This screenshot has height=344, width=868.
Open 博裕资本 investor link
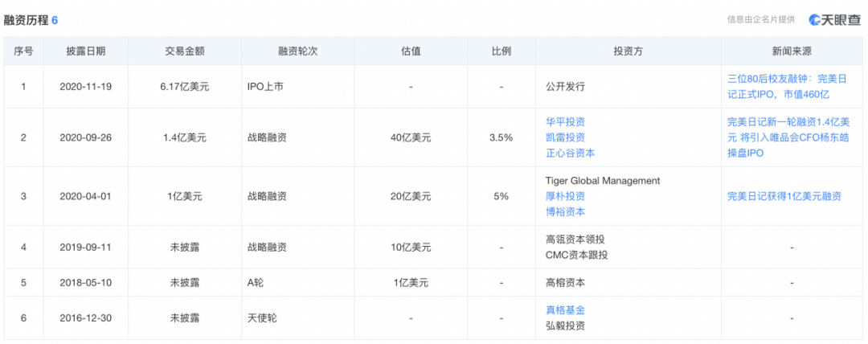coord(565,211)
